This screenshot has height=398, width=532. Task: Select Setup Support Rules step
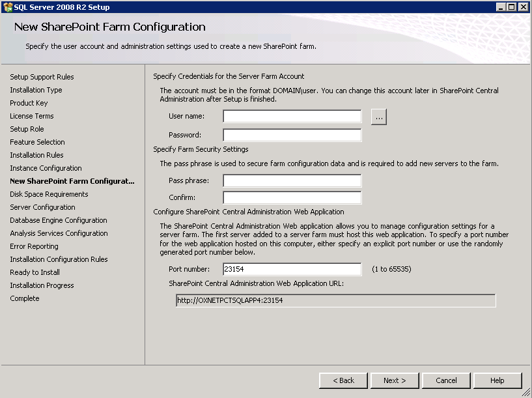point(42,77)
